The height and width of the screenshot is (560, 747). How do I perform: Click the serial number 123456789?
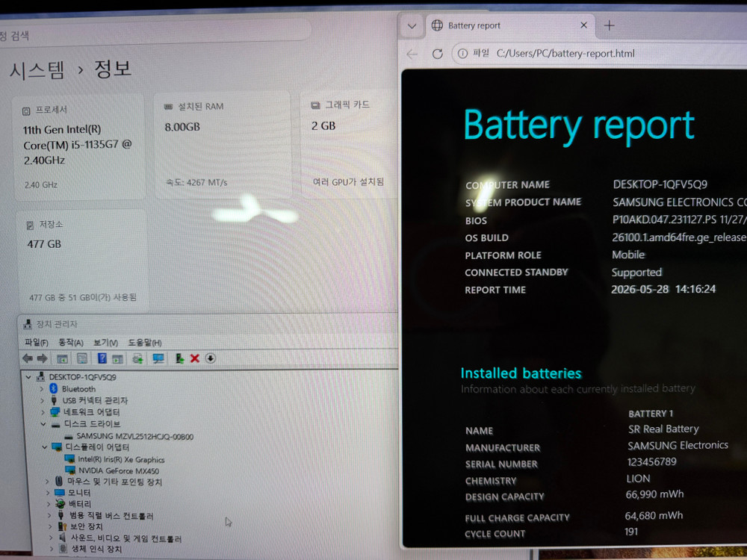coord(651,461)
